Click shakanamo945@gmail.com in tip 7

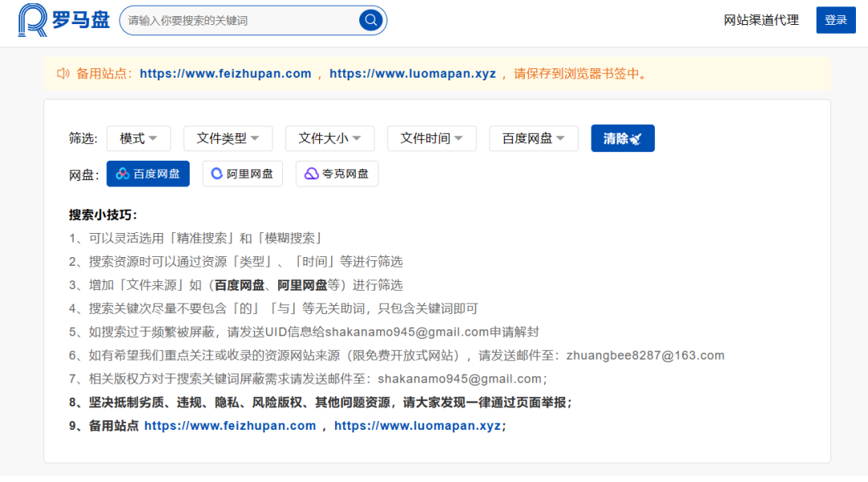460,378
